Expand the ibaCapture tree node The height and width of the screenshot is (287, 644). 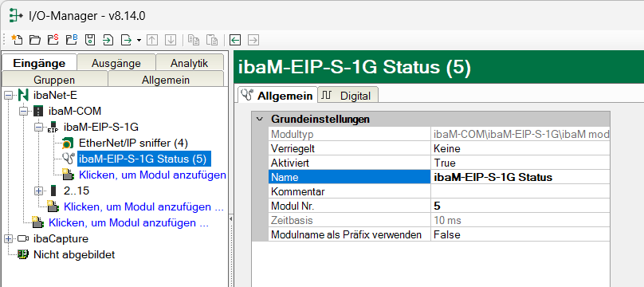coord(9,239)
